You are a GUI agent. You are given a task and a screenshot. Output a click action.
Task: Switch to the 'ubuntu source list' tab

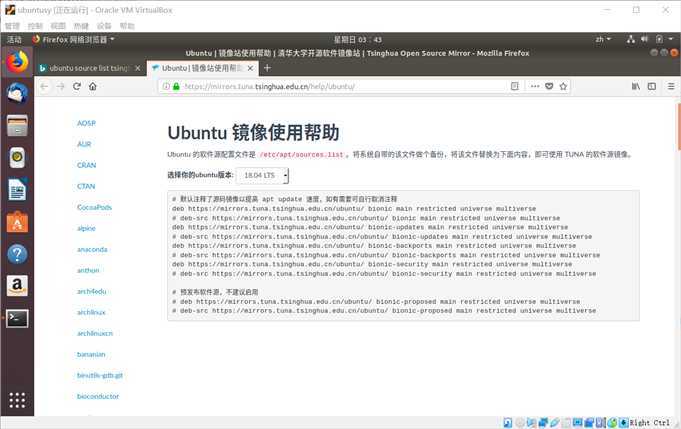(x=89, y=68)
